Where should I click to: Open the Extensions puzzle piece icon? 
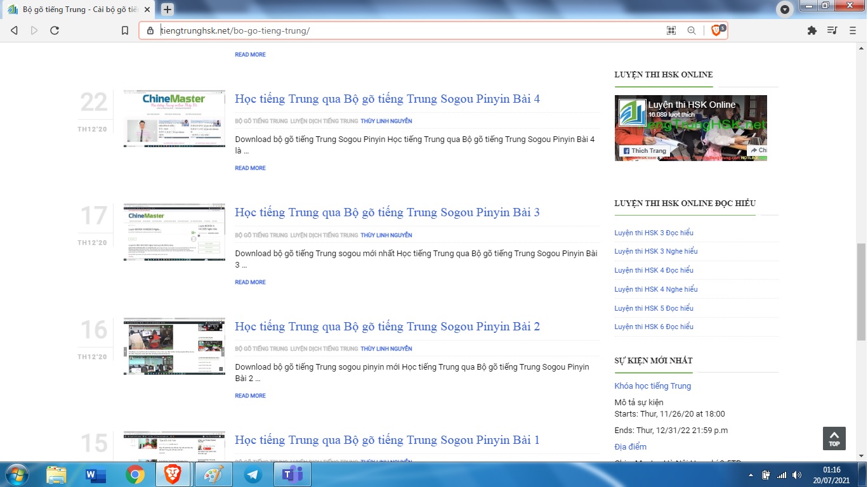pos(812,30)
